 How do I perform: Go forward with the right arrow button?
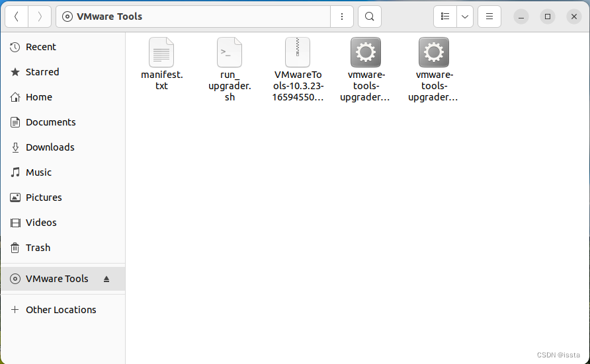pyautogui.click(x=40, y=17)
